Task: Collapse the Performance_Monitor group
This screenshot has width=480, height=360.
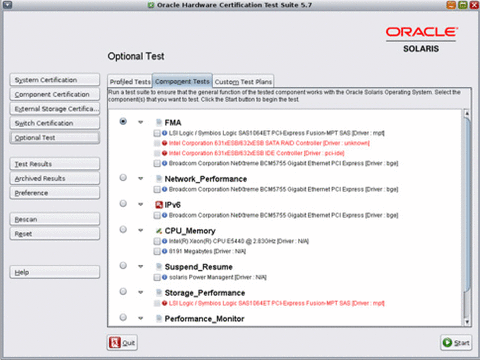Action: (x=141, y=318)
